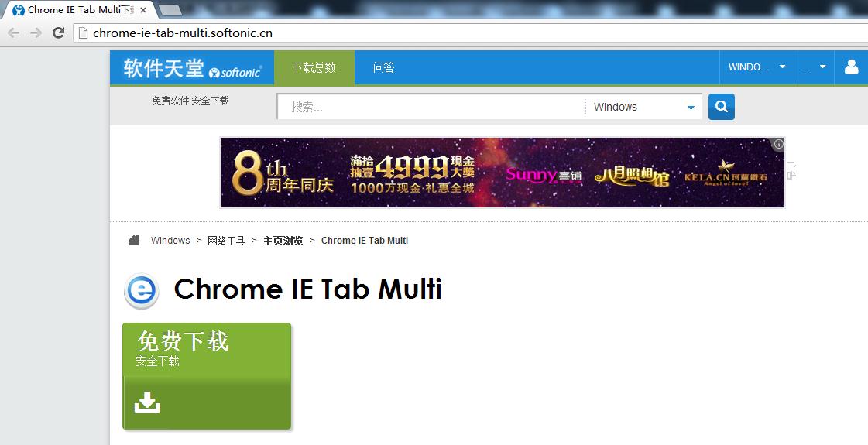Click the page file icon in address bar
This screenshot has width=868, height=445.
(83, 33)
